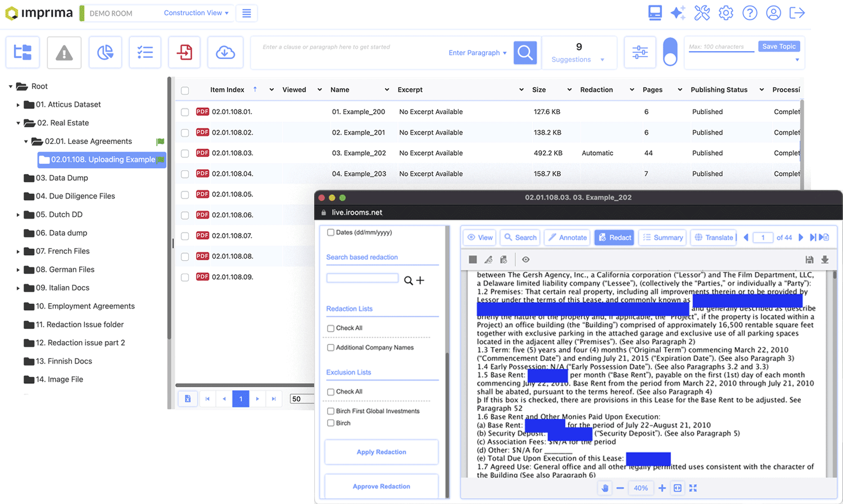Click the AI sparkle icon in the header

pos(678,12)
